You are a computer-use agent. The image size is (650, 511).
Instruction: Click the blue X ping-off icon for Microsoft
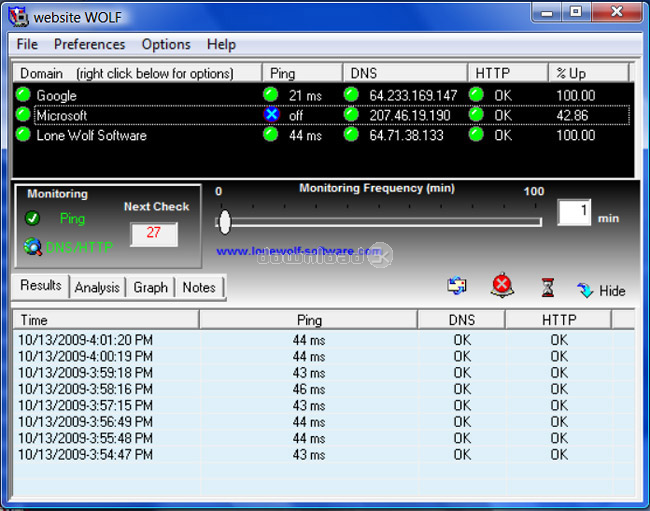coord(272,114)
